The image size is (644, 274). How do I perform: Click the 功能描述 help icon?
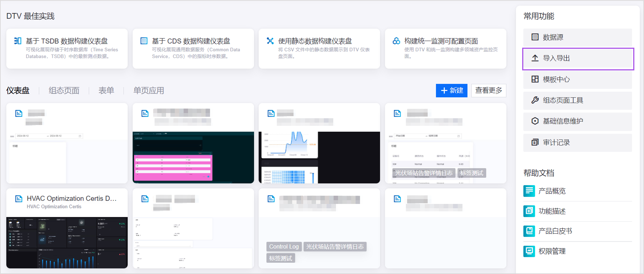point(529,211)
